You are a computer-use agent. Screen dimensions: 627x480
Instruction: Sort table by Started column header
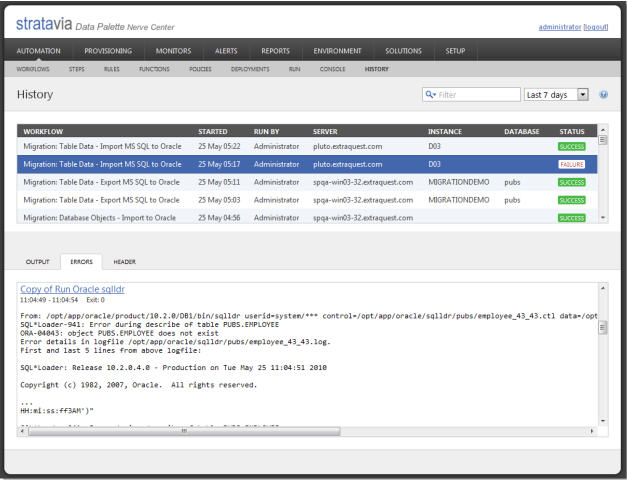213,131
